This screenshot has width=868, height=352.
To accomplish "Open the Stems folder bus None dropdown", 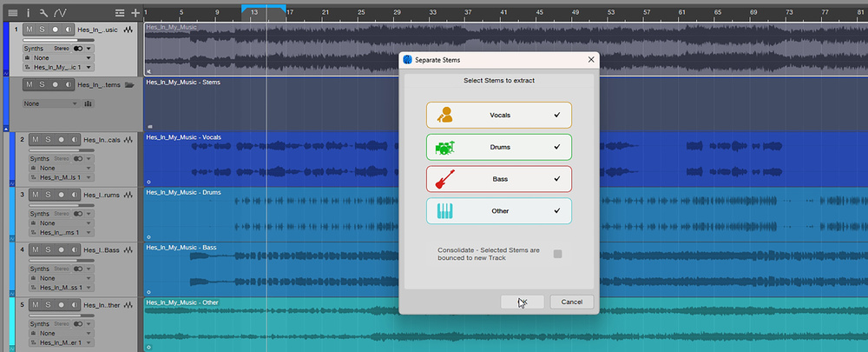I will pos(50,103).
